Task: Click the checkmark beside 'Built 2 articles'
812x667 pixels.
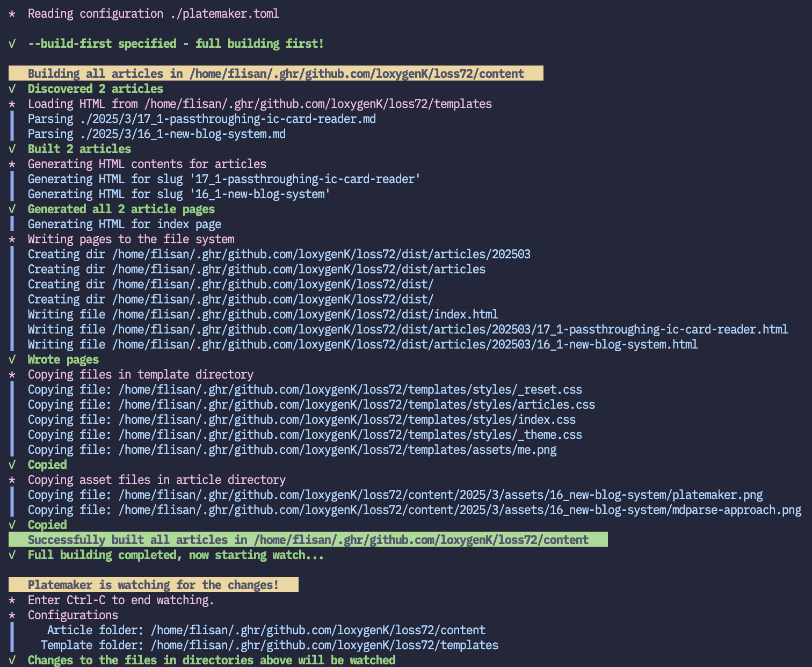Action: click(x=12, y=149)
